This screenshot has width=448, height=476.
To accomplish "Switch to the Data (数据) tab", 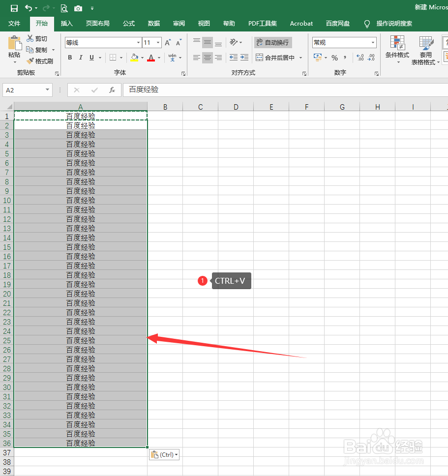I will click(x=153, y=24).
